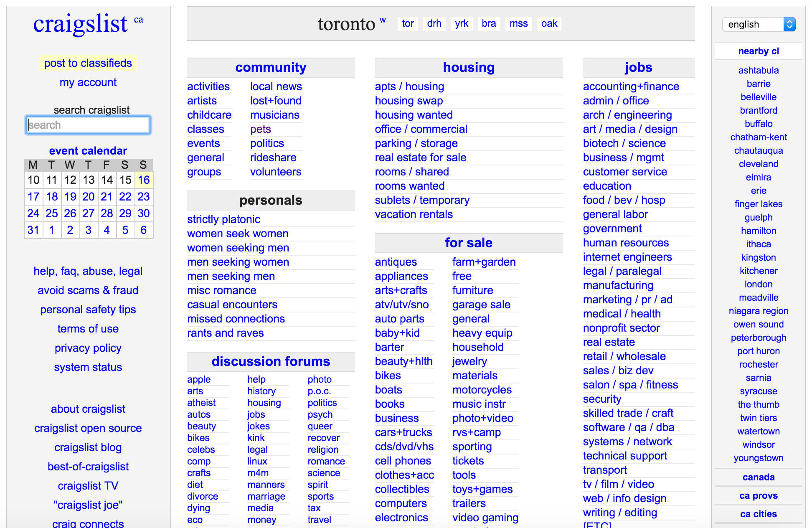Open the english language dropdown
This screenshot has height=528, width=812.
(x=759, y=24)
